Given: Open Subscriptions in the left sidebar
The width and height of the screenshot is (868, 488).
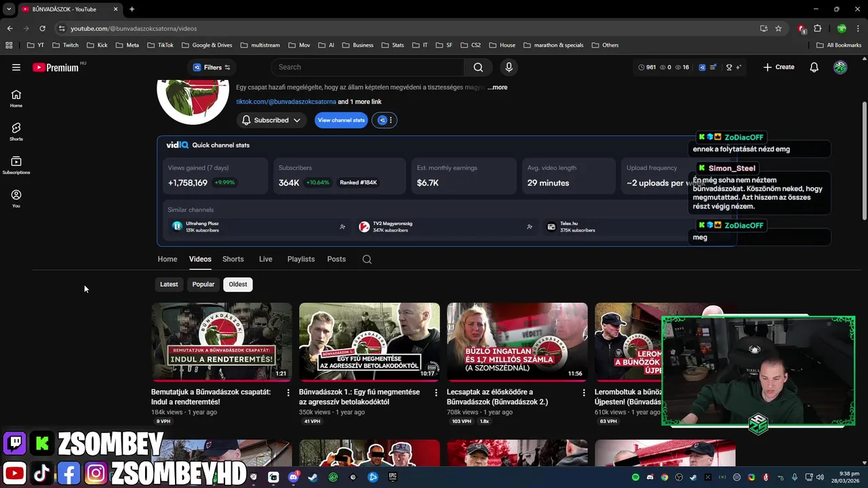Looking at the screenshot, I should 16,165.
